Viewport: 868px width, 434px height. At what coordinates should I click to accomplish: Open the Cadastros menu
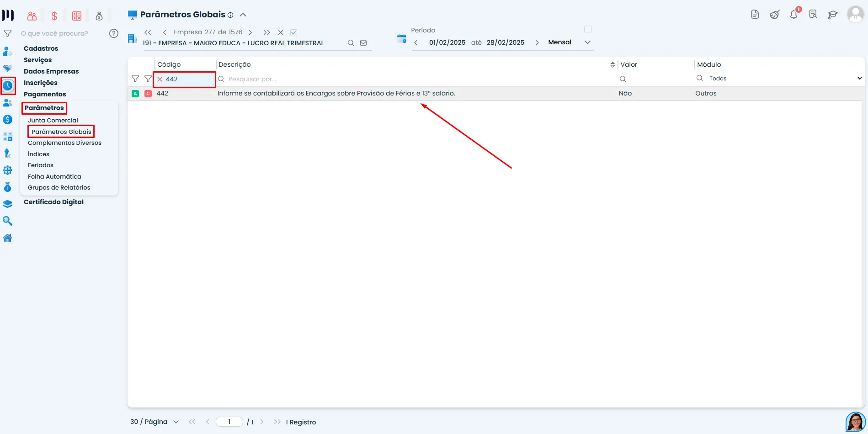tap(41, 48)
